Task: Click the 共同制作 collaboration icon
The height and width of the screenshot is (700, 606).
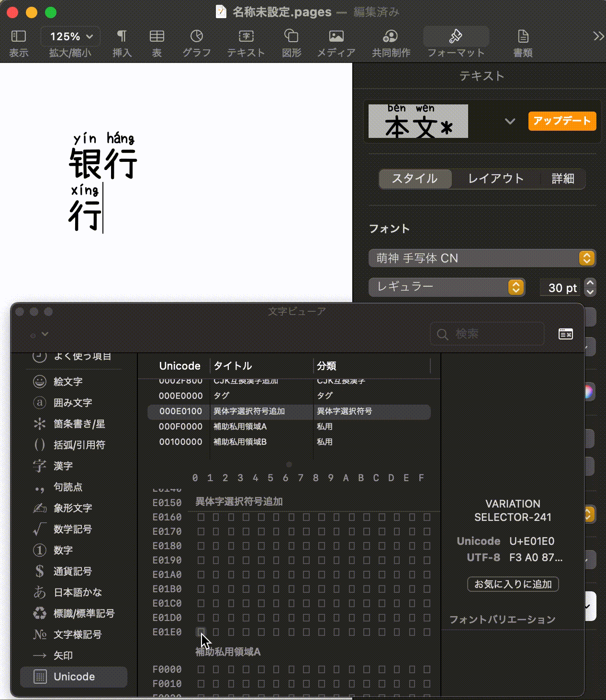Action: [x=390, y=42]
